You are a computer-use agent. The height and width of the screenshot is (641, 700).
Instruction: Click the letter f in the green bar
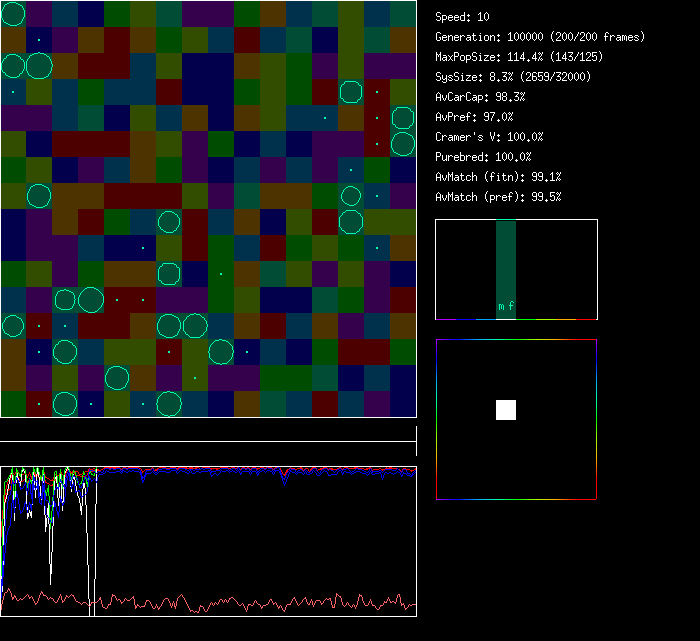tap(511, 307)
